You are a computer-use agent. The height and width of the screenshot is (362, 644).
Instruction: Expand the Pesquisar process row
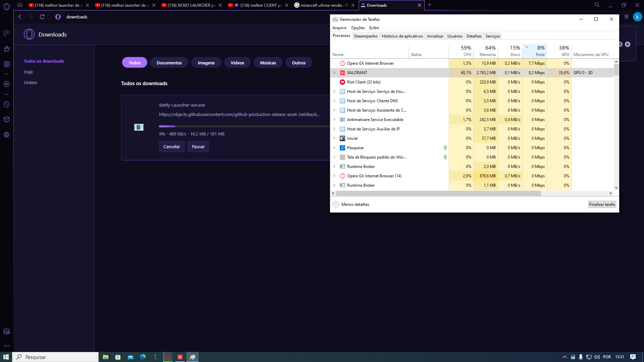point(334,148)
